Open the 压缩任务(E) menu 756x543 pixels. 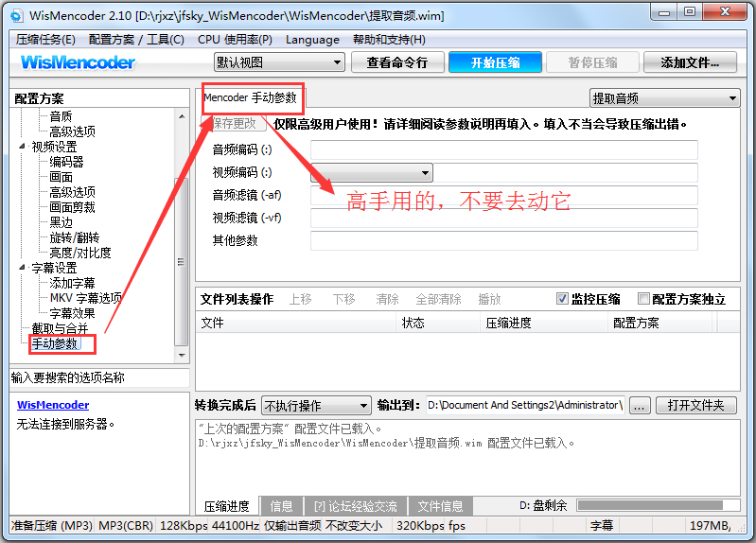[45, 40]
